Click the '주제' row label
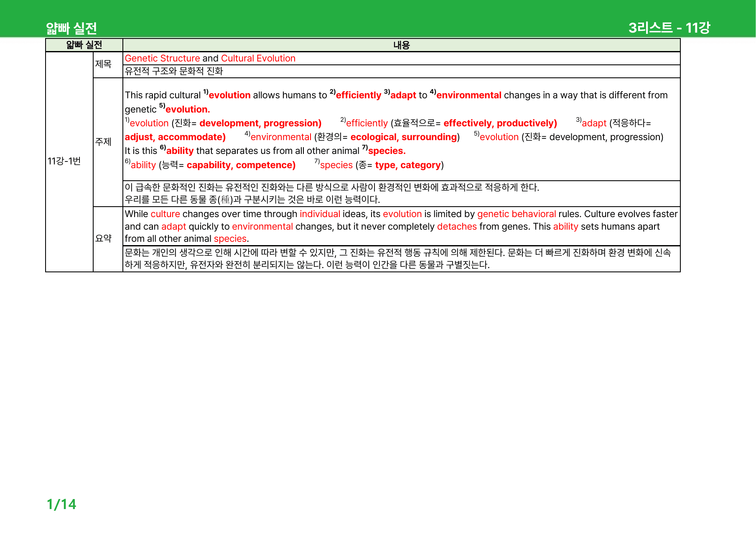The height and width of the screenshot is (535, 756). click(x=103, y=142)
